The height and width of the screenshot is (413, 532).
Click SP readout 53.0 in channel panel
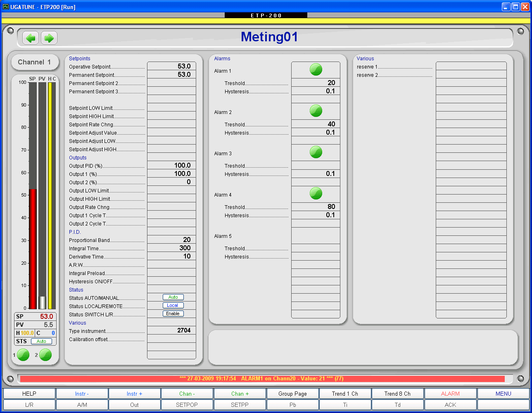(x=47, y=316)
